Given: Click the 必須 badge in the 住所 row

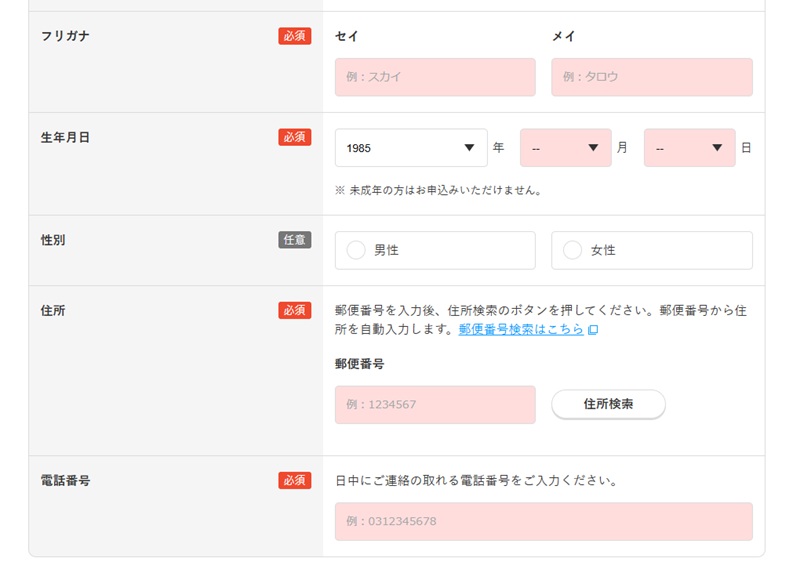Looking at the screenshot, I should [x=295, y=310].
